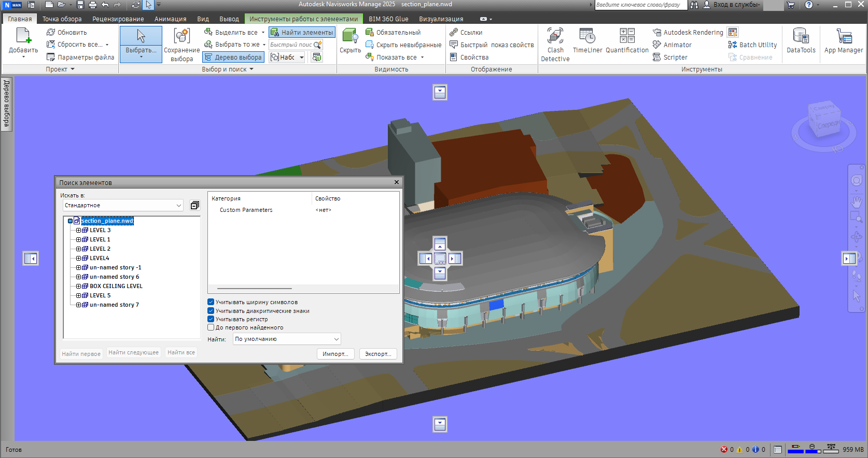Open DataTools dialog
This screenshot has height=458, width=868.
pyautogui.click(x=801, y=41)
